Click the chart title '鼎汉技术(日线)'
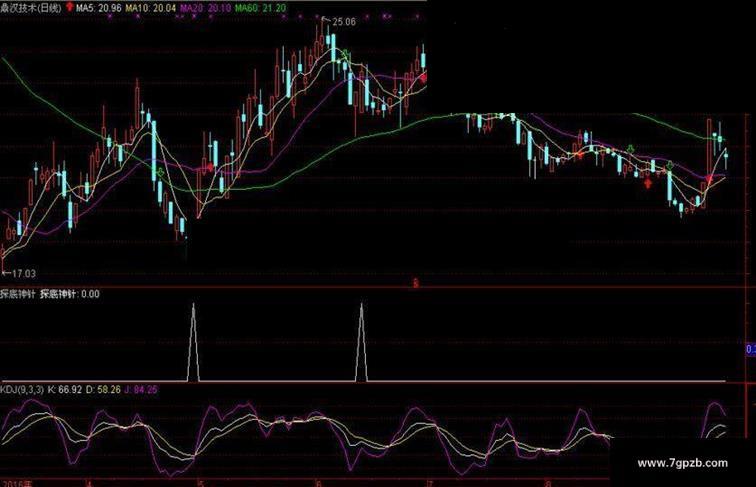The image size is (756, 487). [x=31, y=8]
